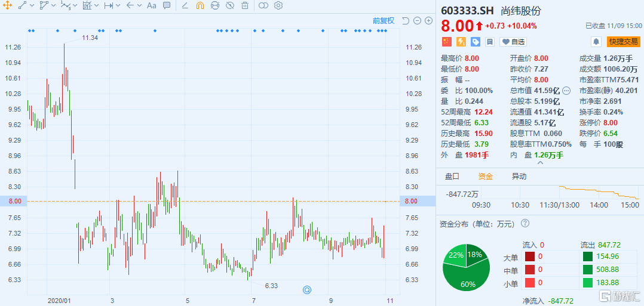Open the 前复权 price adjustment selector
Screen dimensions: 644x306
tap(383, 20)
